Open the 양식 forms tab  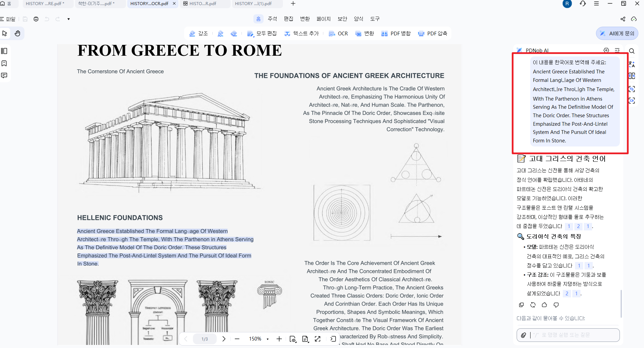[x=359, y=19]
